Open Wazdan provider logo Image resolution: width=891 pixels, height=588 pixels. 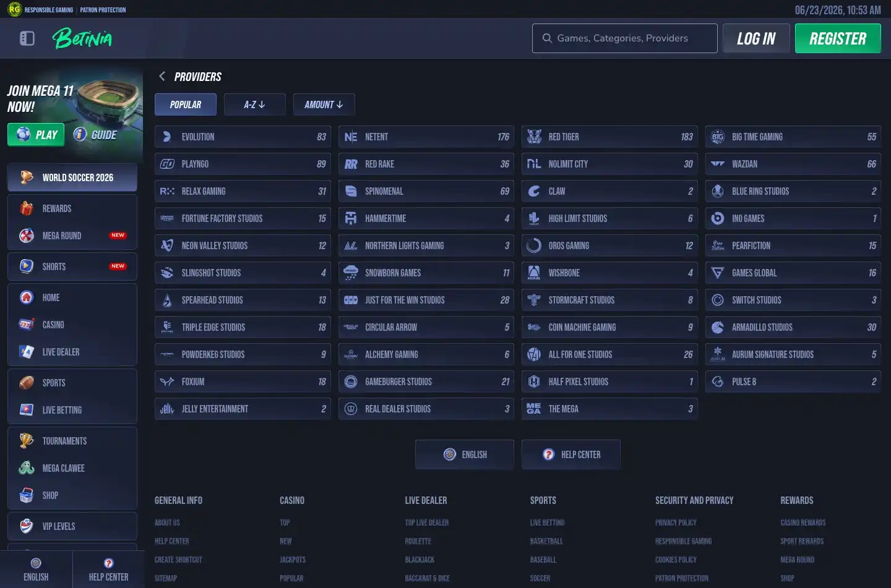(x=718, y=164)
